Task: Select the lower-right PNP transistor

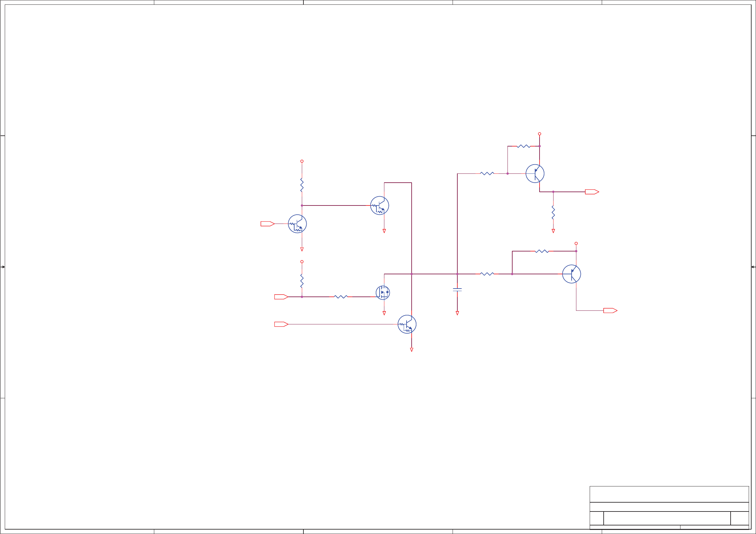Action: coord(571,274)
